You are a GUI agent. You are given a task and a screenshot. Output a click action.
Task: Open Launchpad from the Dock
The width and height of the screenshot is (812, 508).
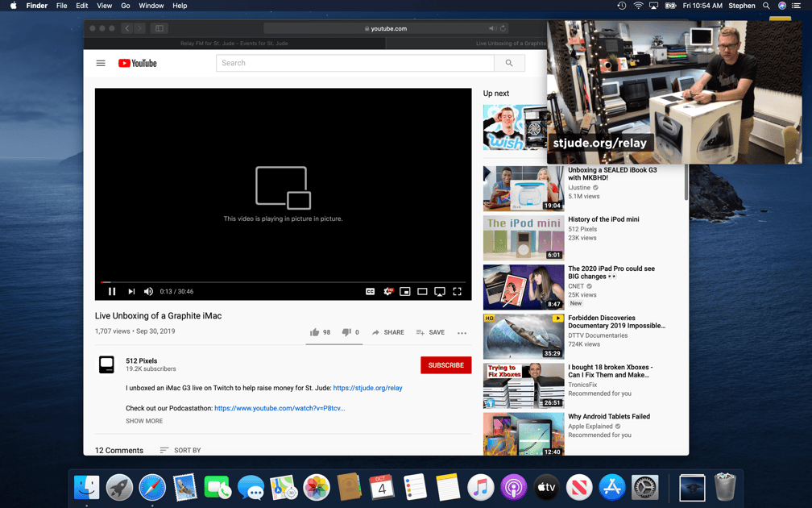click(119, 487)
